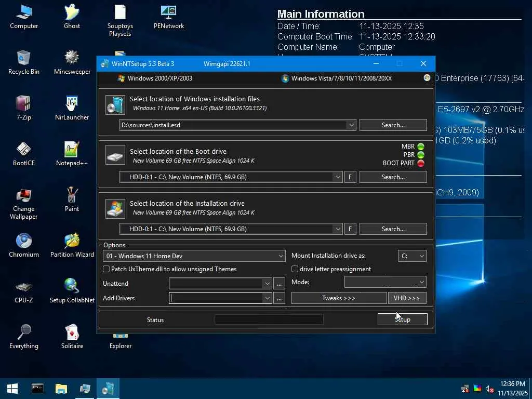532x399 pixels.
Task: Click the Boot drive hard disk icon
Action: (115, 155)
